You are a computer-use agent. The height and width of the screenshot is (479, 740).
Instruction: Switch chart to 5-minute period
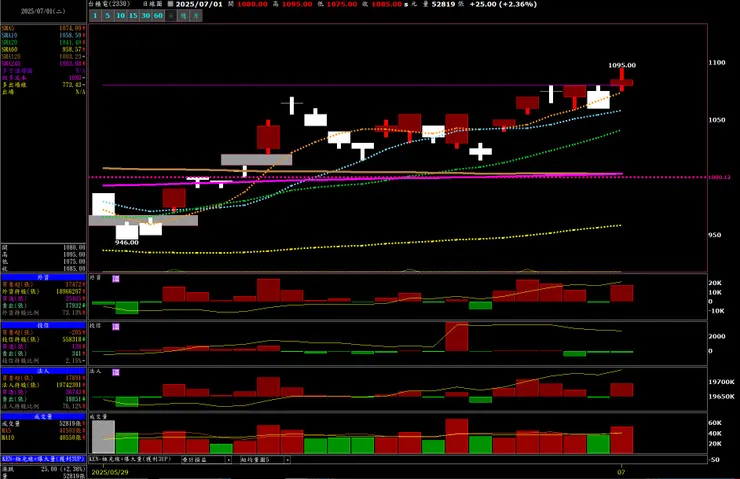[x=108, y=16]
